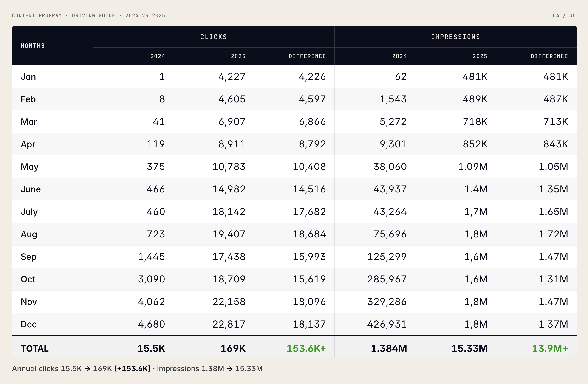Select the Mar impressions value 718K
The image size is (588, 384).
(475, 121)
